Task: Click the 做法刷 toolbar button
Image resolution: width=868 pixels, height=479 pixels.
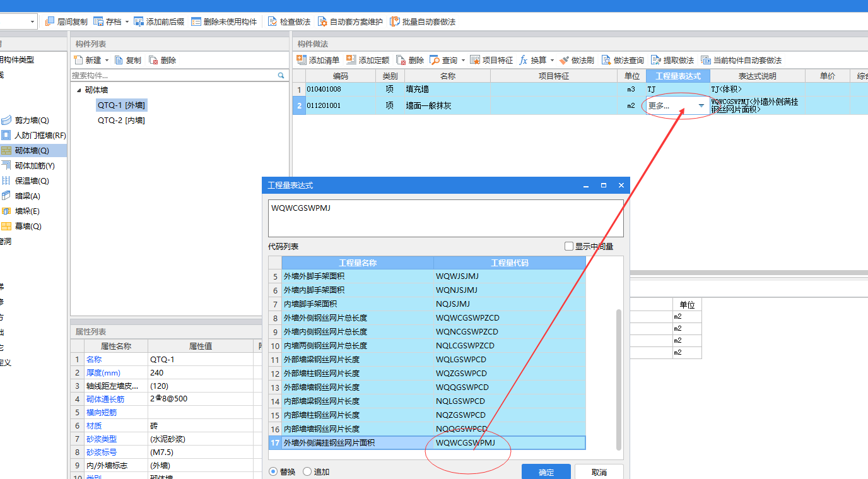Action: tap(577, 60)
